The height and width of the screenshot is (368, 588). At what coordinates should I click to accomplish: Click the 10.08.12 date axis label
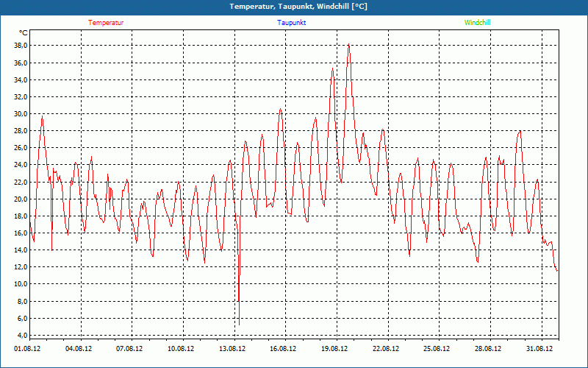(x=181, y=348)
